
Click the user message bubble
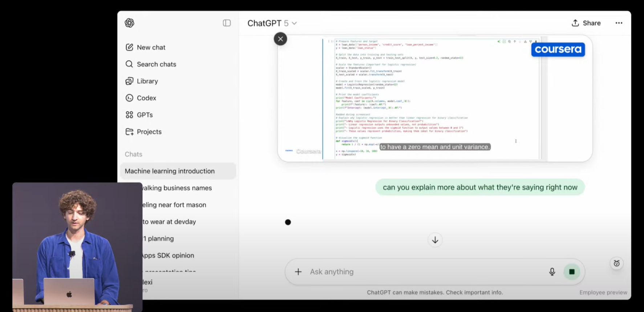[x=480, y=187]
